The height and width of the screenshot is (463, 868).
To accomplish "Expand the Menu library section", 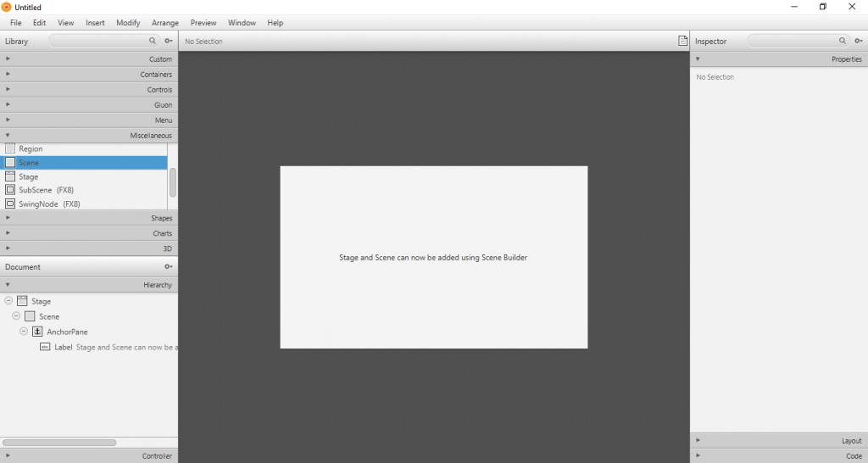I will point(88,120).
